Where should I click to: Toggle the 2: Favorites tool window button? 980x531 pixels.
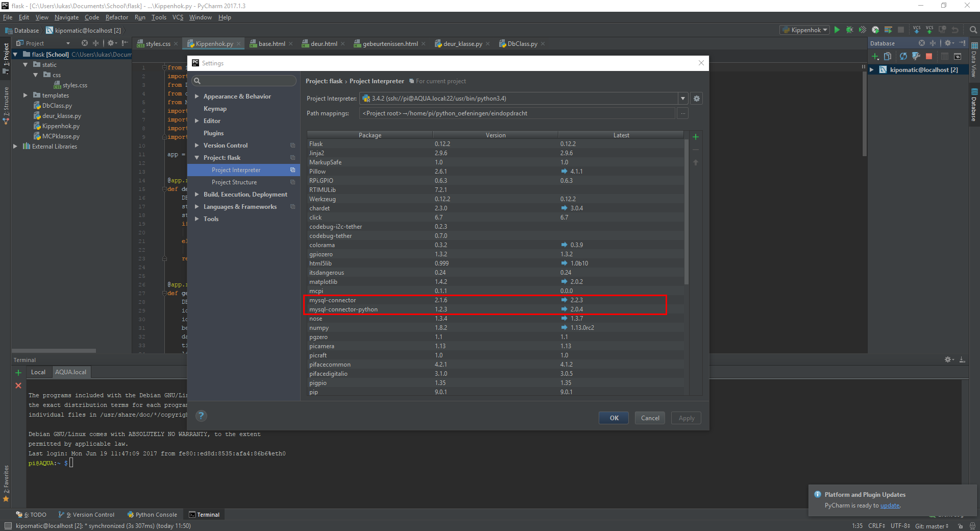coord(6,484)
